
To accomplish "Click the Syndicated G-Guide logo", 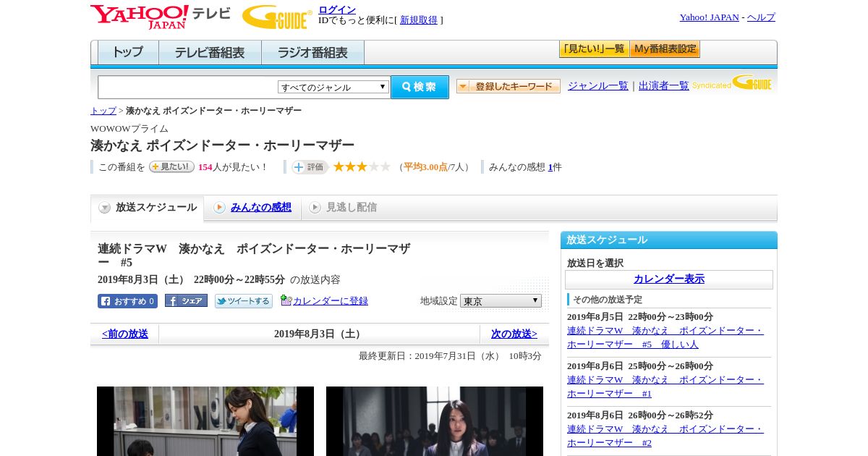I will tap(731, 83).
